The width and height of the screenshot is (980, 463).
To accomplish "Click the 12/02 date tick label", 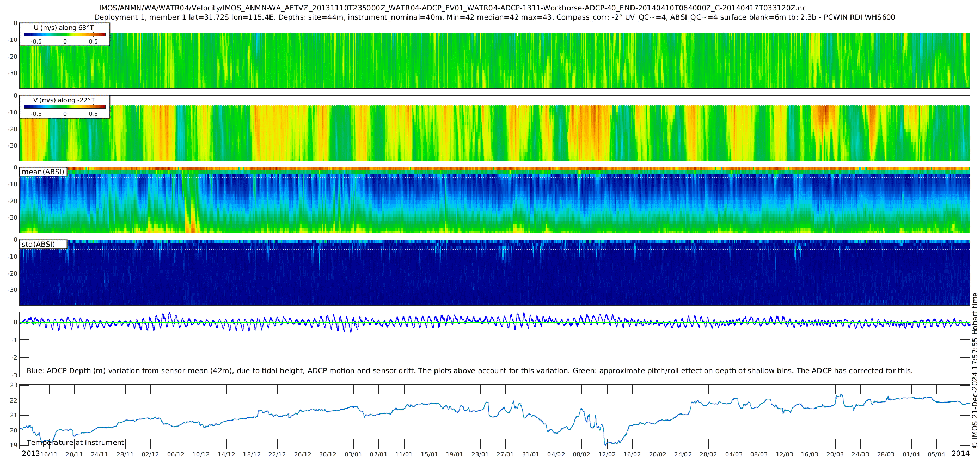I will (607, 455).
